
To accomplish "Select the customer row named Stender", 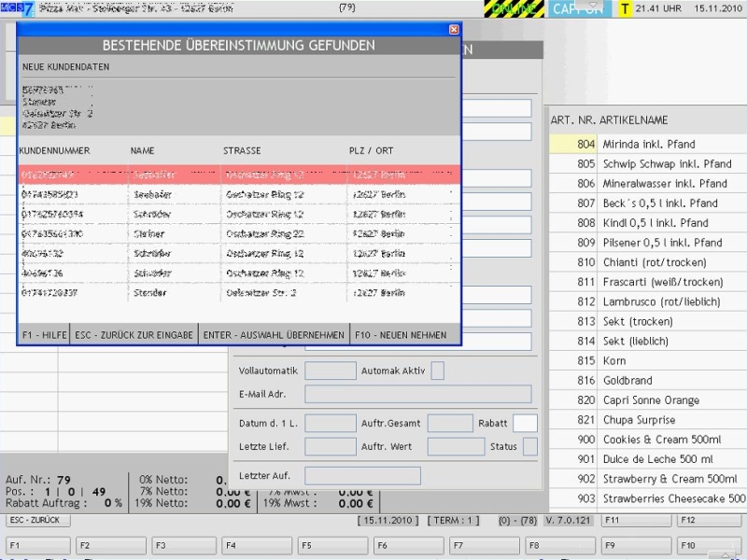I will (x=239, y=293).
